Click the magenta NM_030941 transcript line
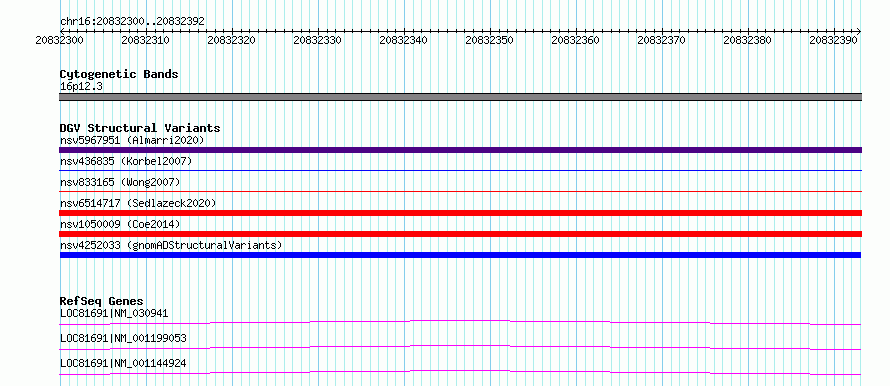 coord(460,322)
